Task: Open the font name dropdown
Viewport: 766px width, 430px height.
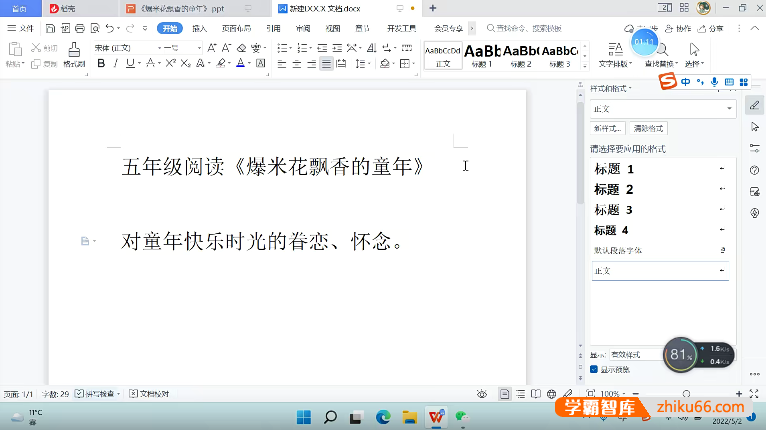Action: [159, 48]
